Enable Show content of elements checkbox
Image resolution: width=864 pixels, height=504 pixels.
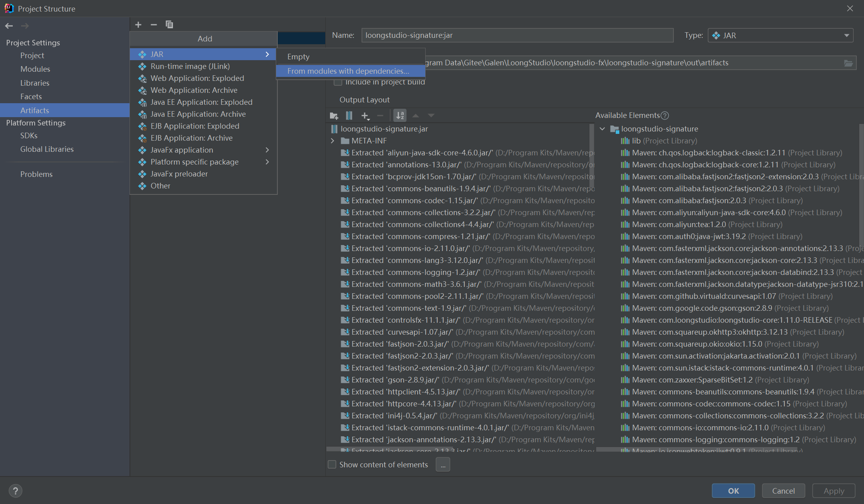332,465
